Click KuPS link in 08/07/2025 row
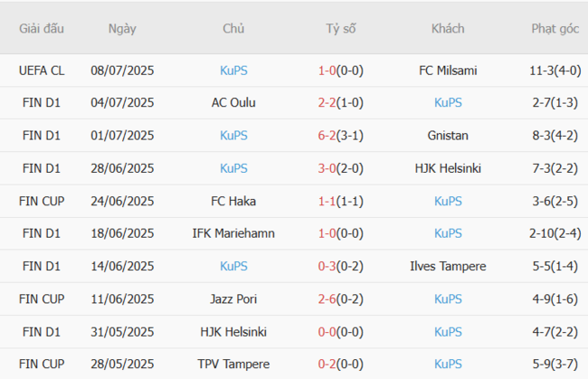Viewport: 588px width, 379px height. [x=233, y=71]
